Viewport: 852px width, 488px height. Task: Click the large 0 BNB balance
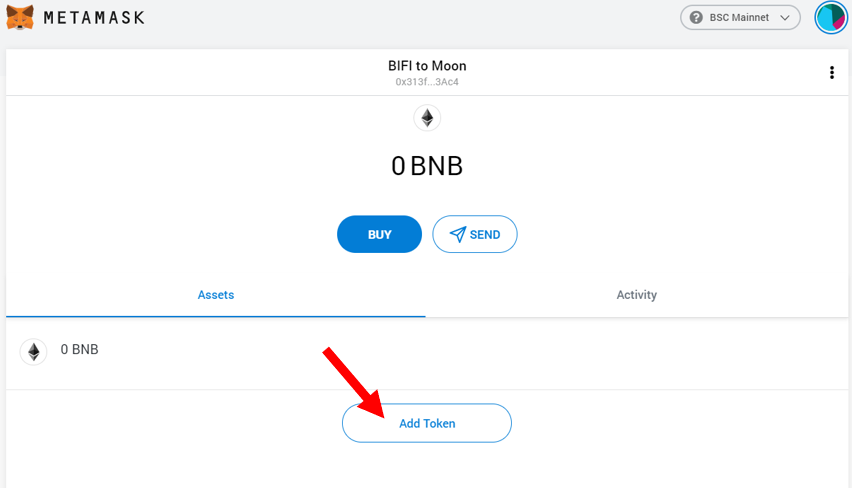427,166
